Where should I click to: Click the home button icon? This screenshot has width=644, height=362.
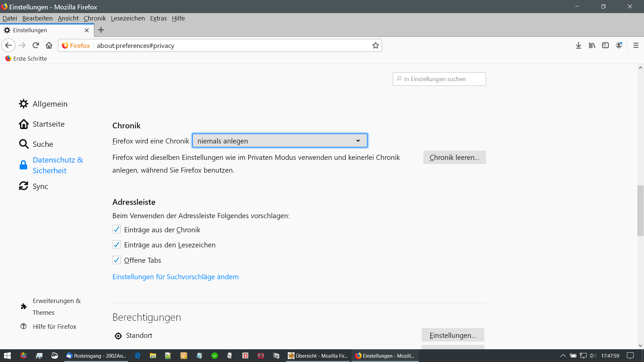(49, 45)
